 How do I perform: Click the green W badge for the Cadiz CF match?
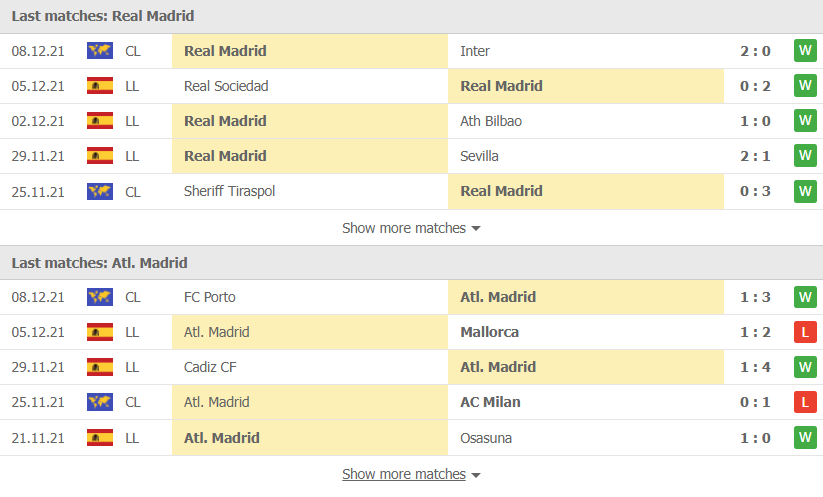pyautogui.click(x=805, y=367)
